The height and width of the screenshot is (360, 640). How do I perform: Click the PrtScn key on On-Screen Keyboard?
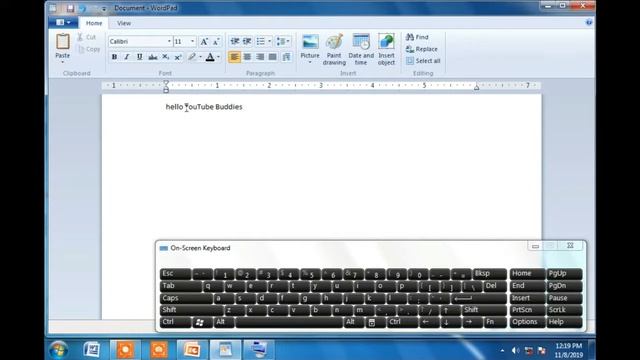pos(527,310)
